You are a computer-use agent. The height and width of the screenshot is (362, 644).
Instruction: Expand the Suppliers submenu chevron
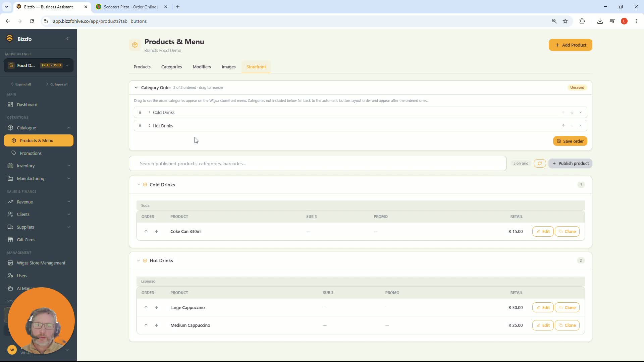[69, 227]
